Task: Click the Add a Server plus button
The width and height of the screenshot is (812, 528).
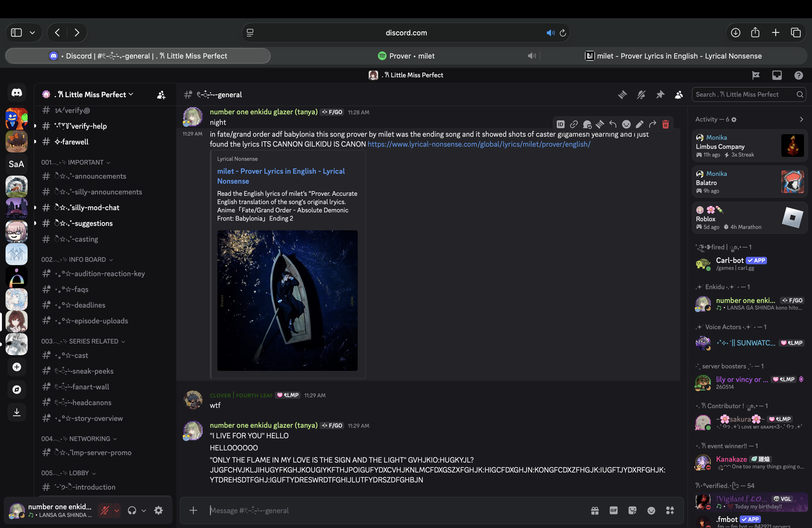Action: pos(17,367)
